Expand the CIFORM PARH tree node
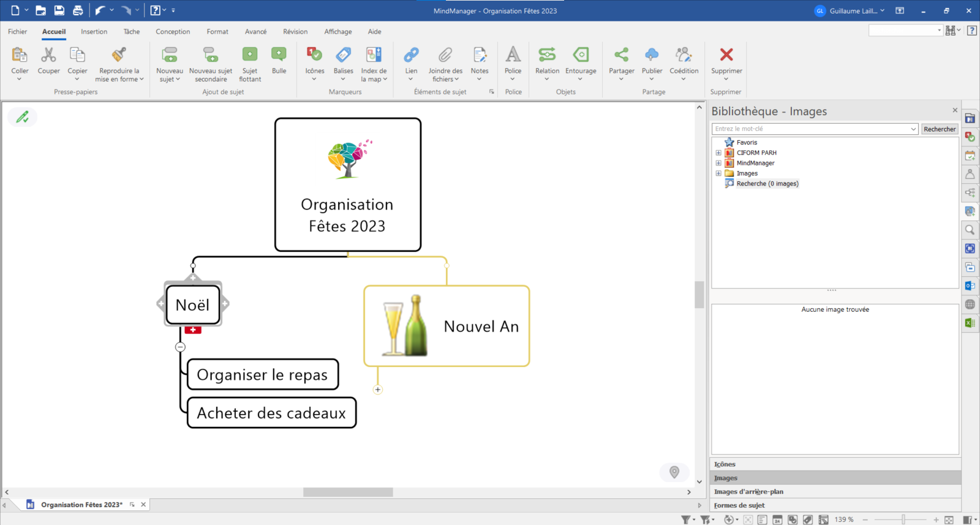Screen dimensions: 980x525 coord(718,153)
